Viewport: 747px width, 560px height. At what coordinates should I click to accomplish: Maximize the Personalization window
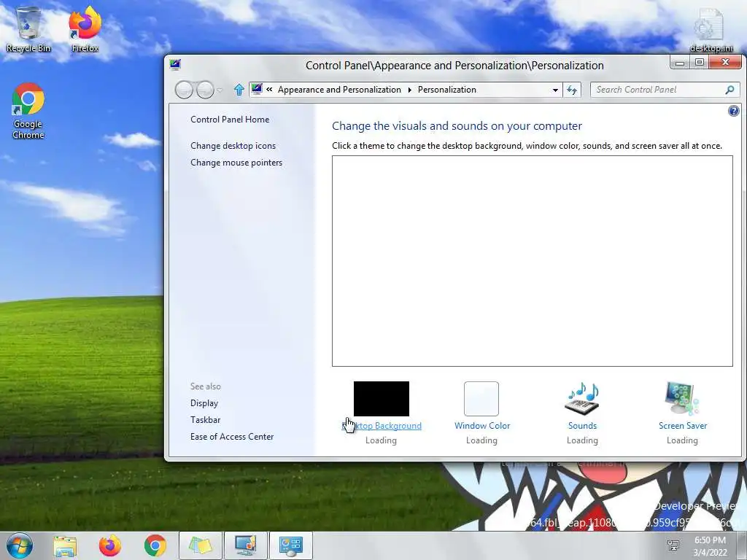(700, 63)
